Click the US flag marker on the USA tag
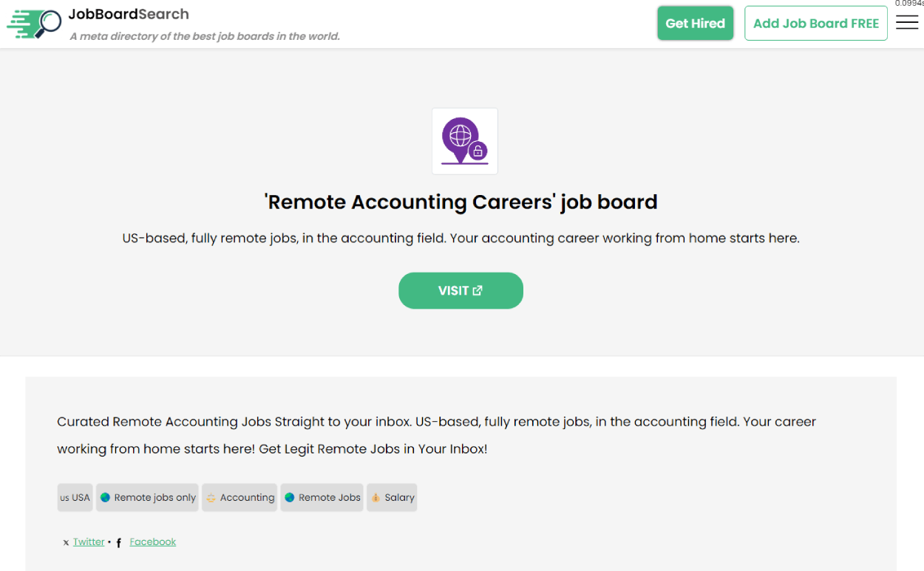Viewport: 924px width, 571px height. (65, 497)
